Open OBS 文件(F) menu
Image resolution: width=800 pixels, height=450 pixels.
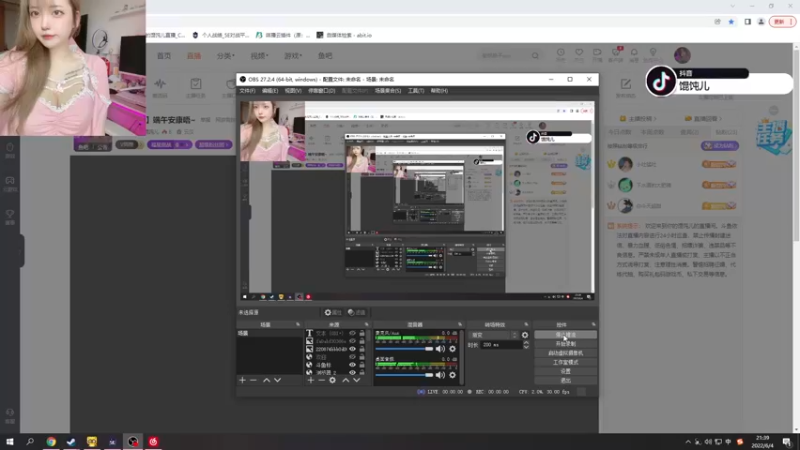point(247,91)
